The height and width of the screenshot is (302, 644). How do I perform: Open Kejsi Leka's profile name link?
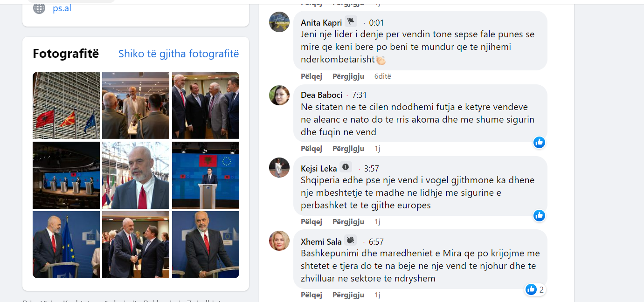pos(319,168)
